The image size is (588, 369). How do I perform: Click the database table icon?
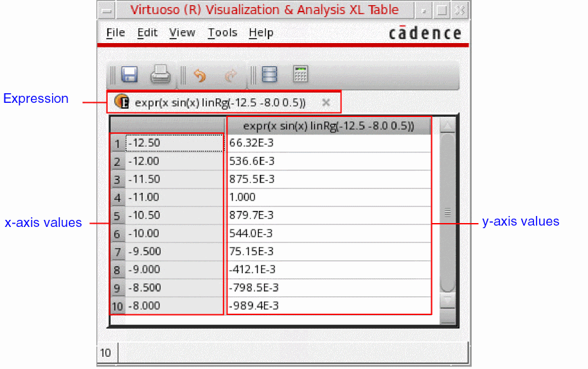click(x=269, y=75)
